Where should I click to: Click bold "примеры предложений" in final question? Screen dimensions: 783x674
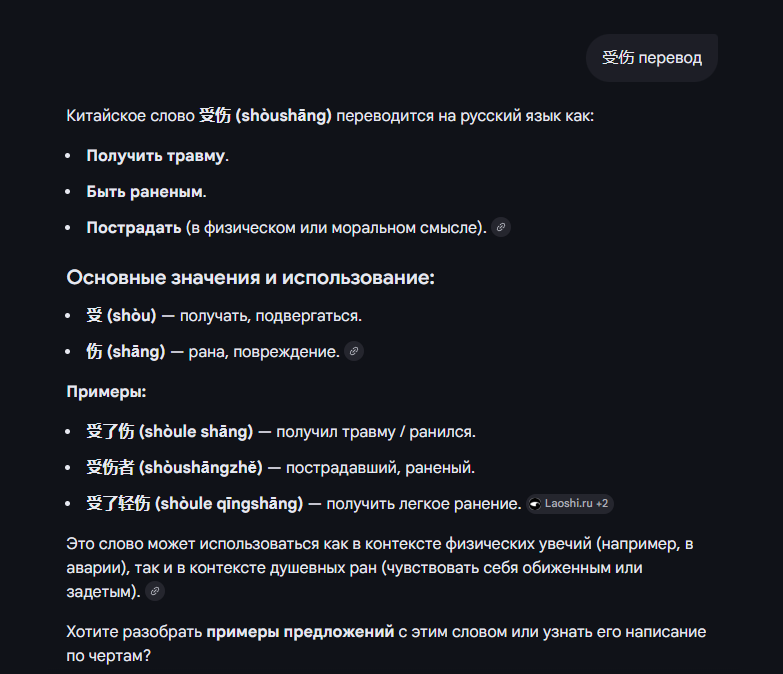[300, 632]
